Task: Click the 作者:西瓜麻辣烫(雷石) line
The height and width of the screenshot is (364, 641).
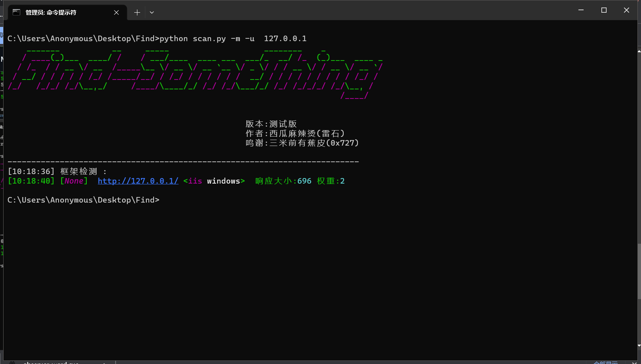Action: pos(295,133)
